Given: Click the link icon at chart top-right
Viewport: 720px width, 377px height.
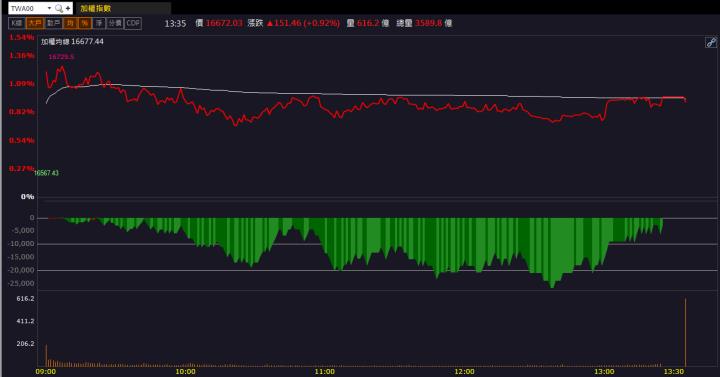Looking at the screenshot, I should coord(711,43).
